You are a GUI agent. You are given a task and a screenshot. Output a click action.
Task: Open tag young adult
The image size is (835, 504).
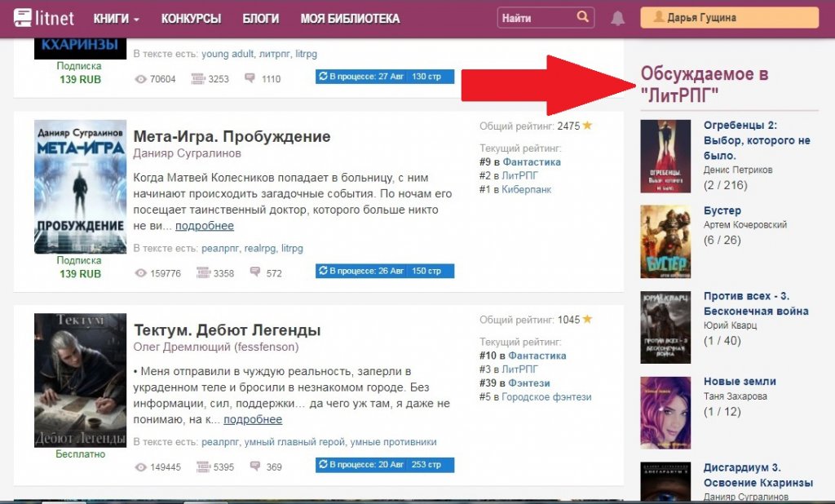pyautogui.click(x=228, y=54)
